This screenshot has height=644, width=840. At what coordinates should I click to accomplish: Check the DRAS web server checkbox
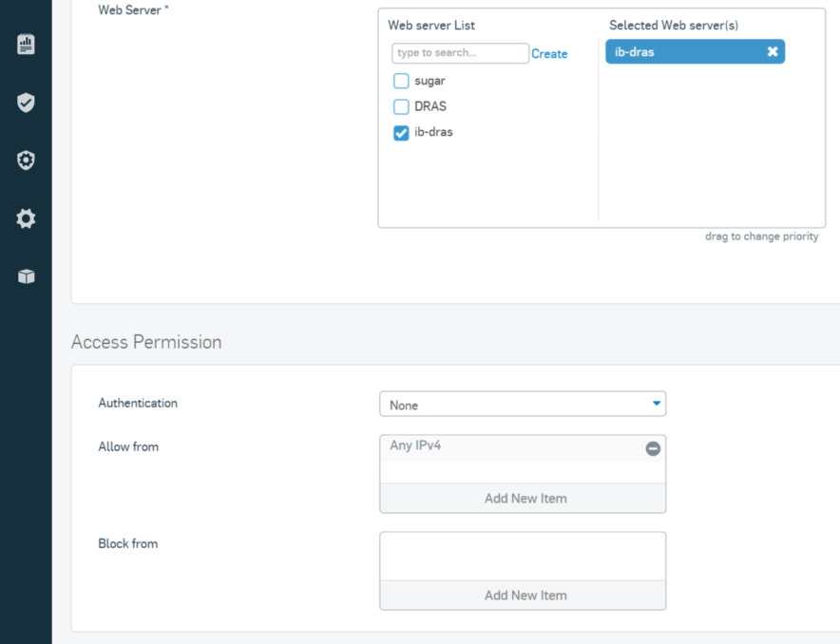[401, 106]
